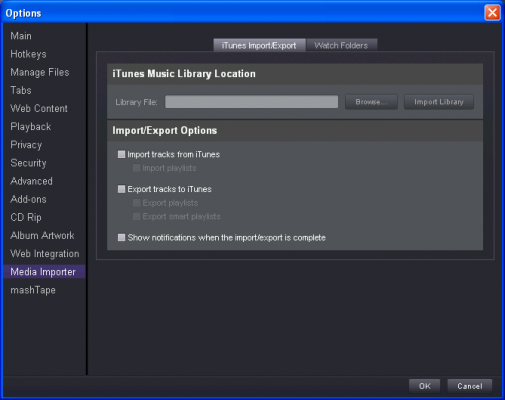Enable notifications when import/export completes

pos(121,237)
